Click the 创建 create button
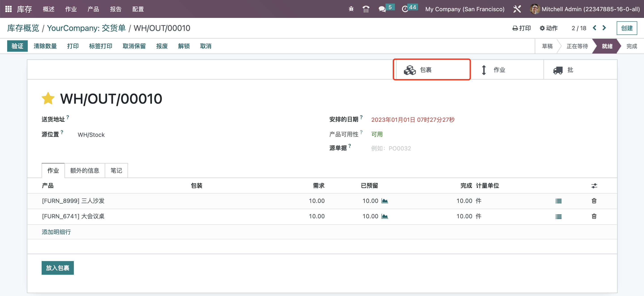644x296 pixels. pos(627,28)
